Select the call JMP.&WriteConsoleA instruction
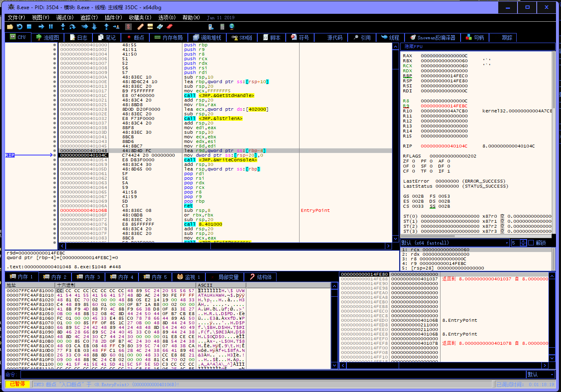The image size is (561, 392). 220,160
